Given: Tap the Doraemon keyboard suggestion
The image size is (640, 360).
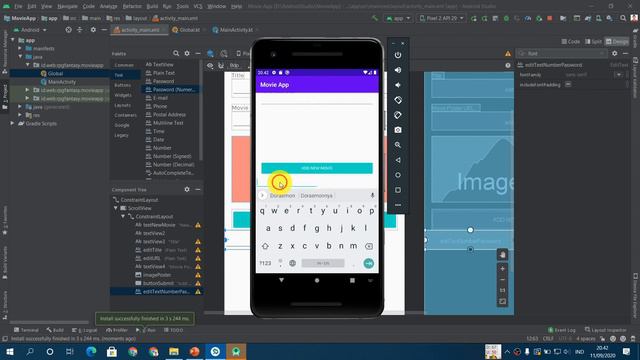Looking at the screenshot, I should [282, 196].
